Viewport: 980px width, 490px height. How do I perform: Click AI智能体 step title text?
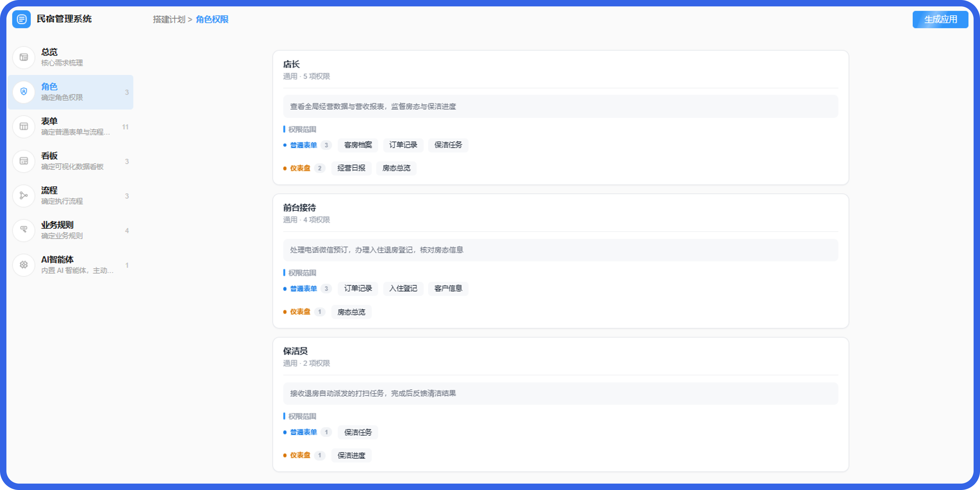(57, 260)
